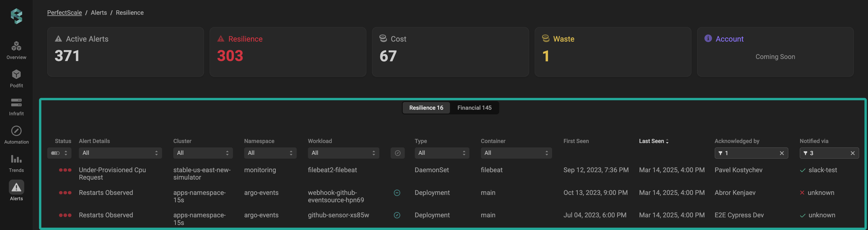868x230 pixels.
Task: Go to Infrafit server icon
Action: (16, 102)
